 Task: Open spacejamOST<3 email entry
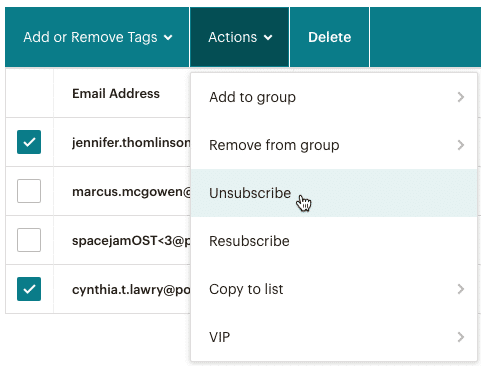coord(131,241)
